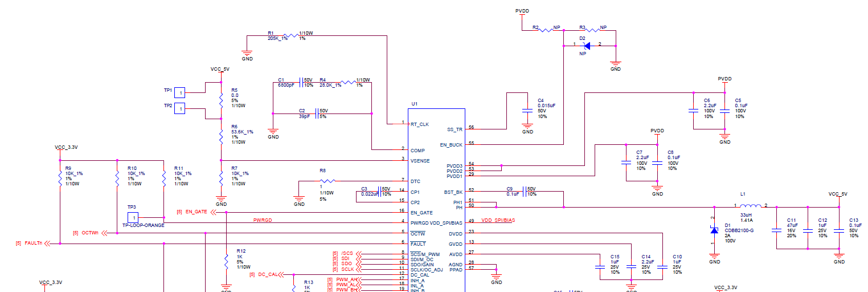Viewport: 868px width, 292px height.
Task: Select the L1 inductor coil symbol
Action: click(x=751, y=207)
